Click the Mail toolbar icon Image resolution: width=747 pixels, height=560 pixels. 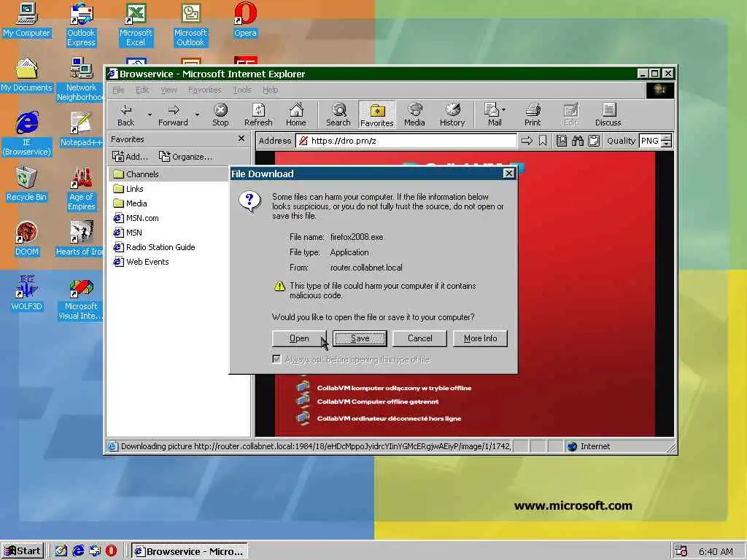pyautogui.click(x=492, y=115)
